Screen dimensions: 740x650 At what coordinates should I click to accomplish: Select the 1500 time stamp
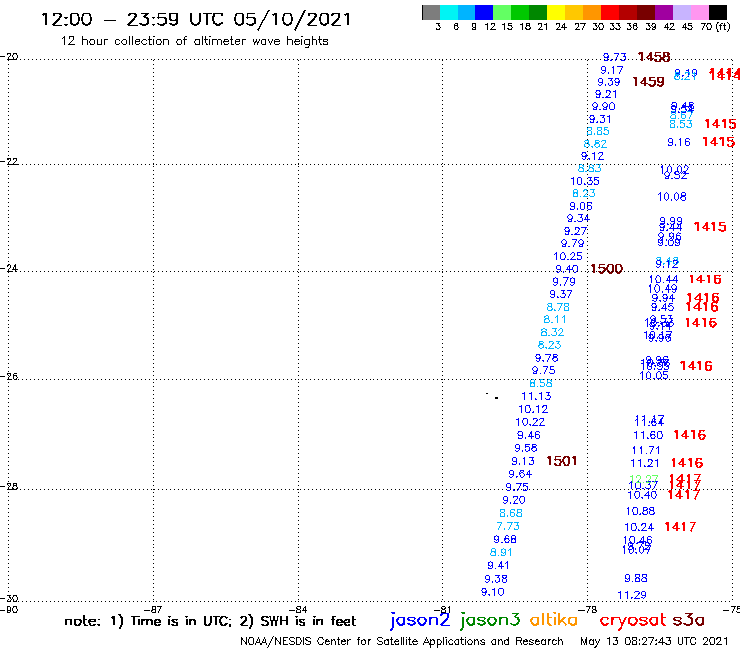click(606, 269)
